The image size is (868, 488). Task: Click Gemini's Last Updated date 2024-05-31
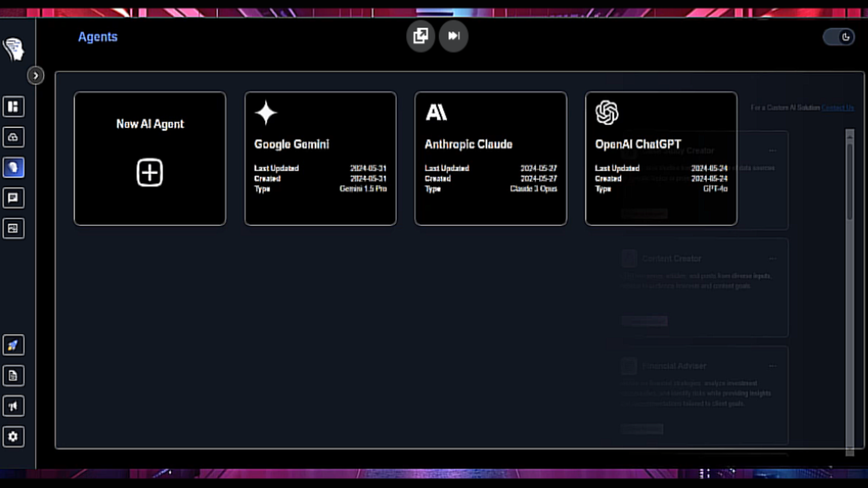tap(368, 168)
